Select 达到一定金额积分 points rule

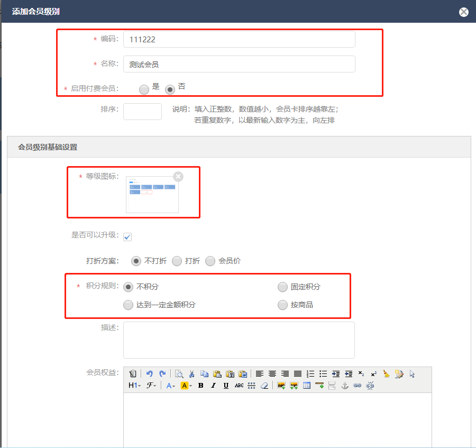(x=128, y=305)
